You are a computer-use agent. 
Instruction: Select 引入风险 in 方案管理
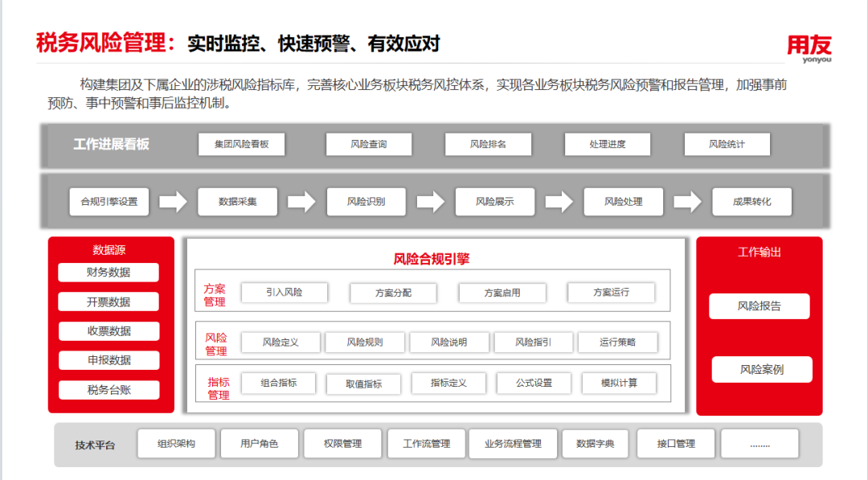pos(285,293)
